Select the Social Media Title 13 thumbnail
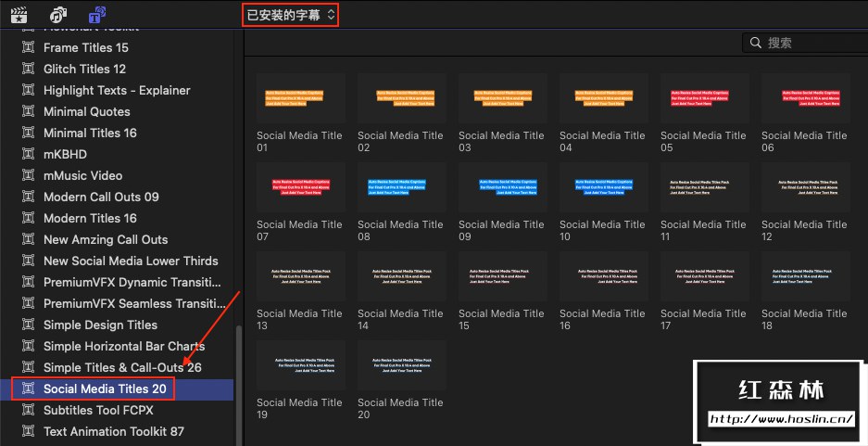The height and width of the screenshot is (446, 868). click(x=300, y=276)
